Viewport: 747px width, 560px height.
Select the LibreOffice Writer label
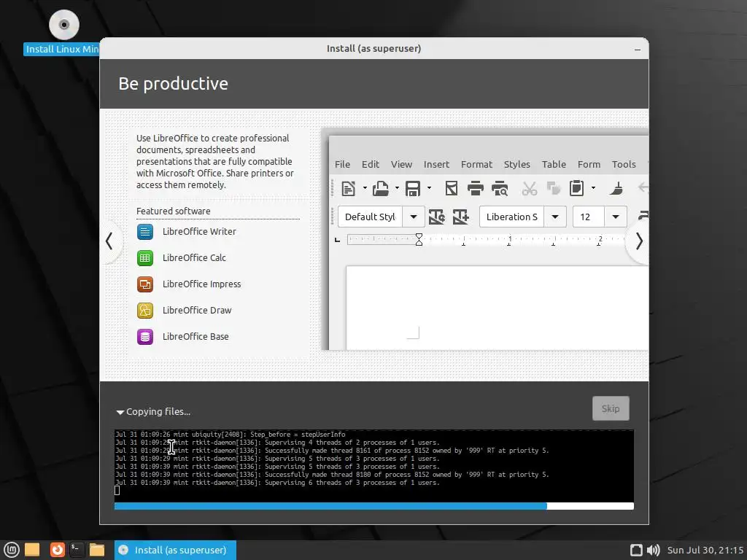(199, 231)
